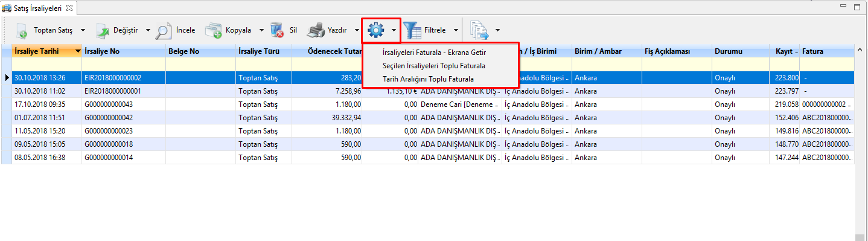Toggle sort arrow on İrsaliye Tarihi column
The height and width of the screenshot is (241, 868).
pyautogui.click(x=78, y=52)
